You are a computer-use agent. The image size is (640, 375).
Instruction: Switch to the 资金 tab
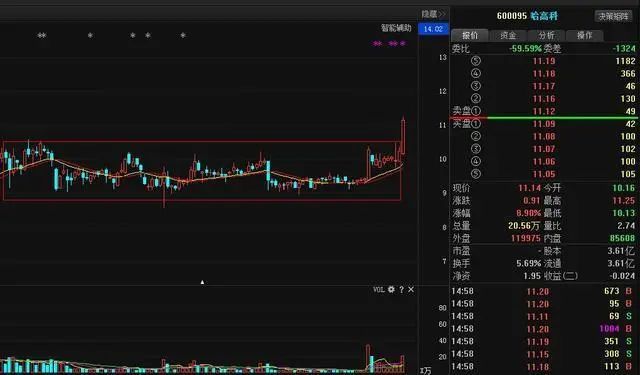point(508,36)
